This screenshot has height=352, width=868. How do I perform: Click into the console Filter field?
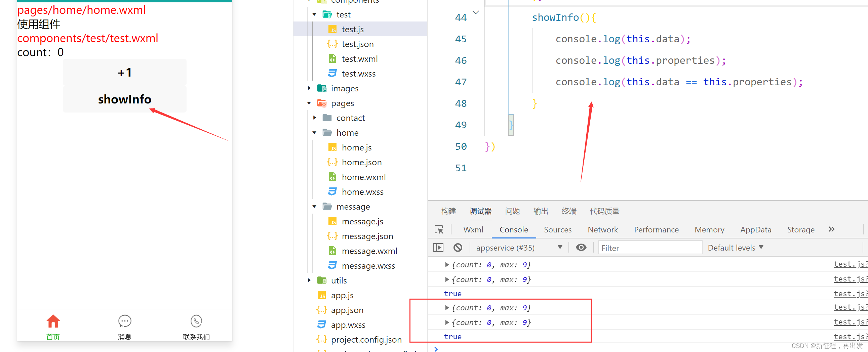(650, 248)
